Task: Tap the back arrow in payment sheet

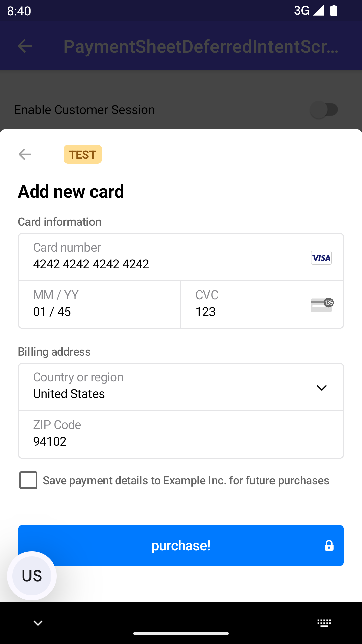Action: click(x=25, y=154)
